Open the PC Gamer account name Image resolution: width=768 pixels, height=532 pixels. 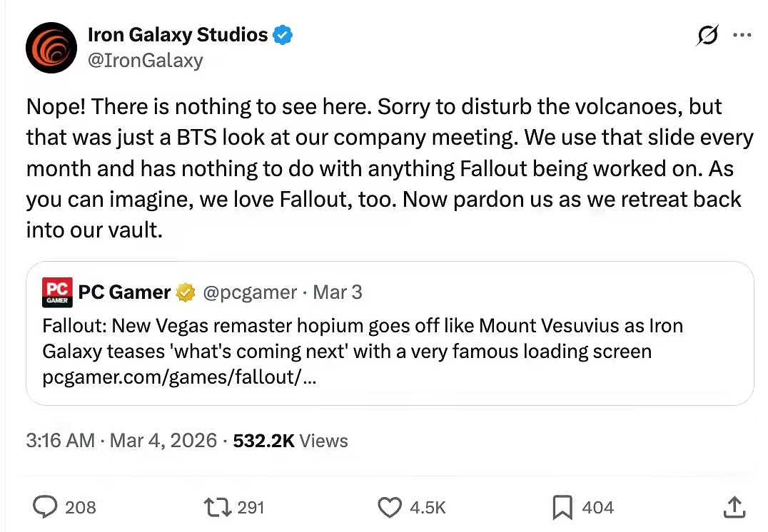coord(124,292)
